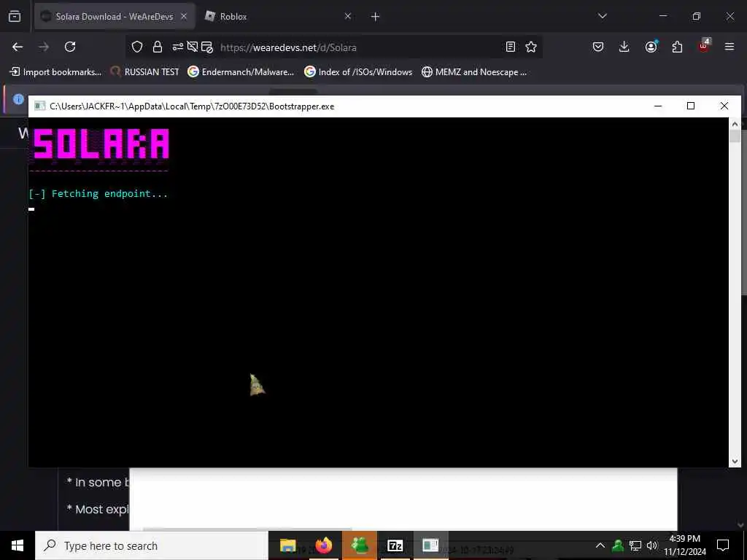Open the uBlock Origin extension icon

click(x=704, y=46)
